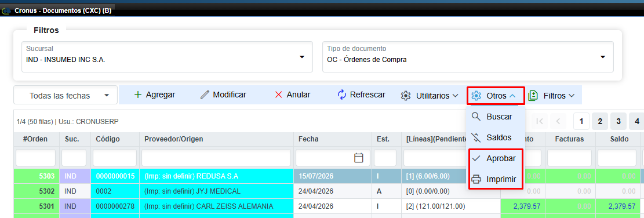The width and height of the screenshot is (644, 218).
Task: Click the JYJ MEDICAL provider cell
Action: pos(216,191)
